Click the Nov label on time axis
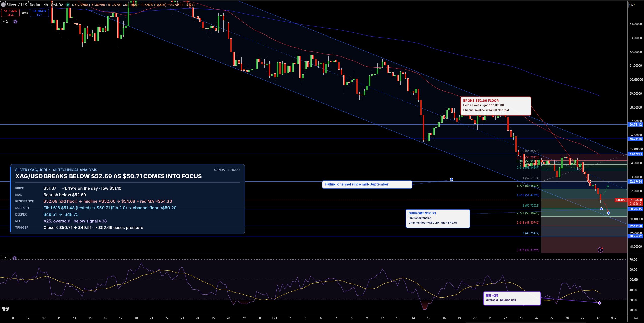The height and width of the screenshot is (323, 644). click(613, 318)
